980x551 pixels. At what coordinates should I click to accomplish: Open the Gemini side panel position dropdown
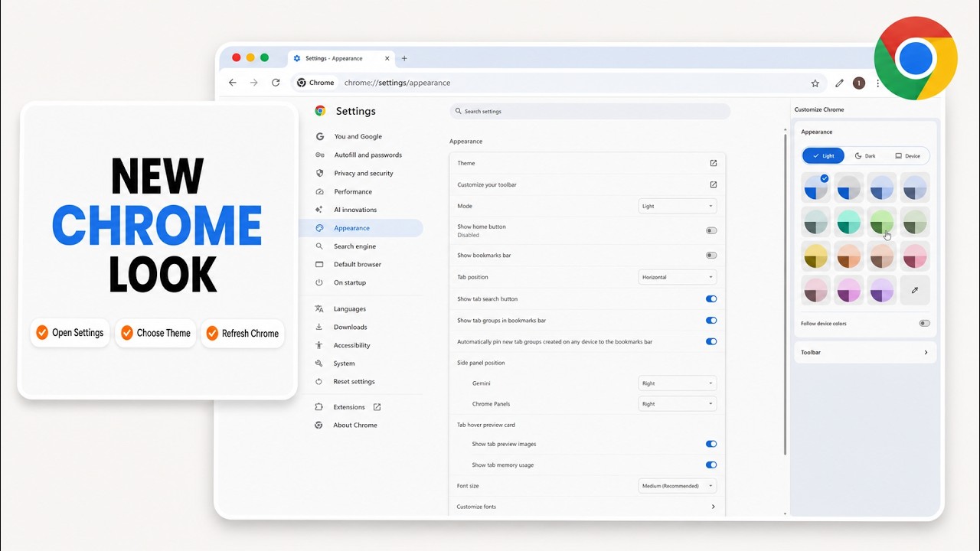click(678, 383)
